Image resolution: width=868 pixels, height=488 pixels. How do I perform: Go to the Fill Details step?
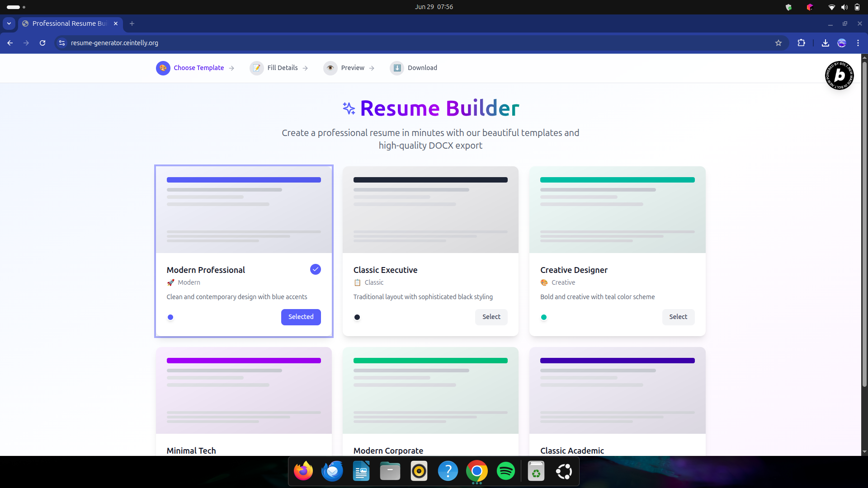[282, 68]
